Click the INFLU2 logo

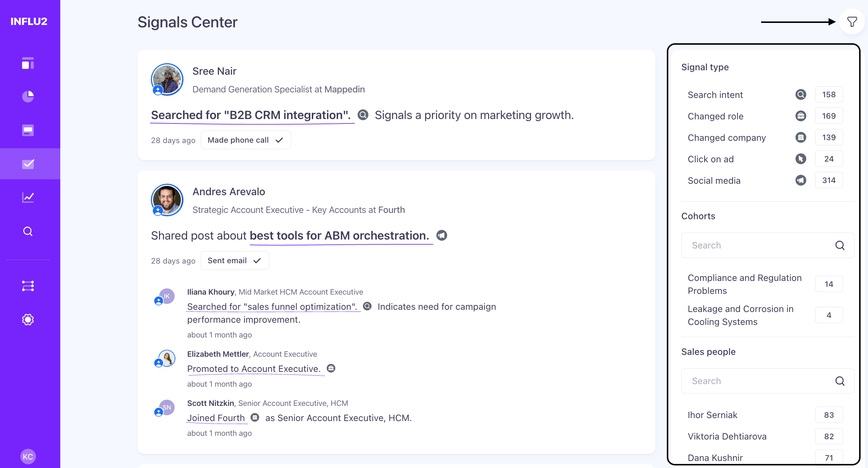29,21
